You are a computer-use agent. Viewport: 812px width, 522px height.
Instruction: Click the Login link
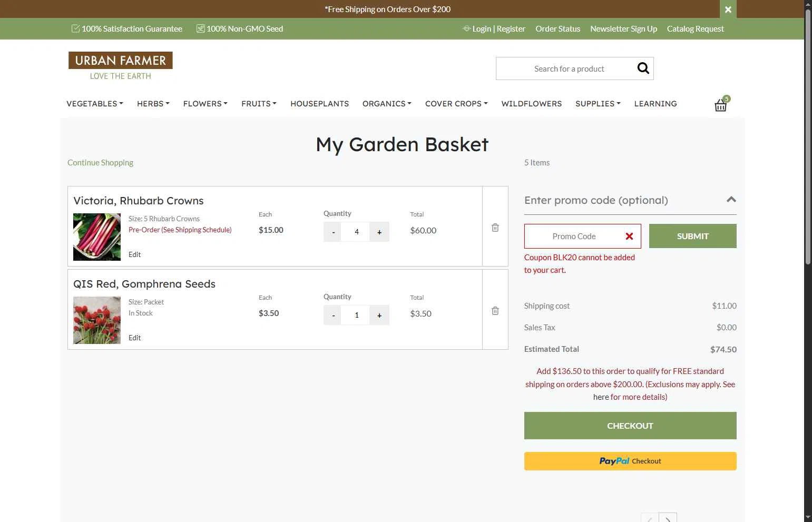(x=482, y=29)
